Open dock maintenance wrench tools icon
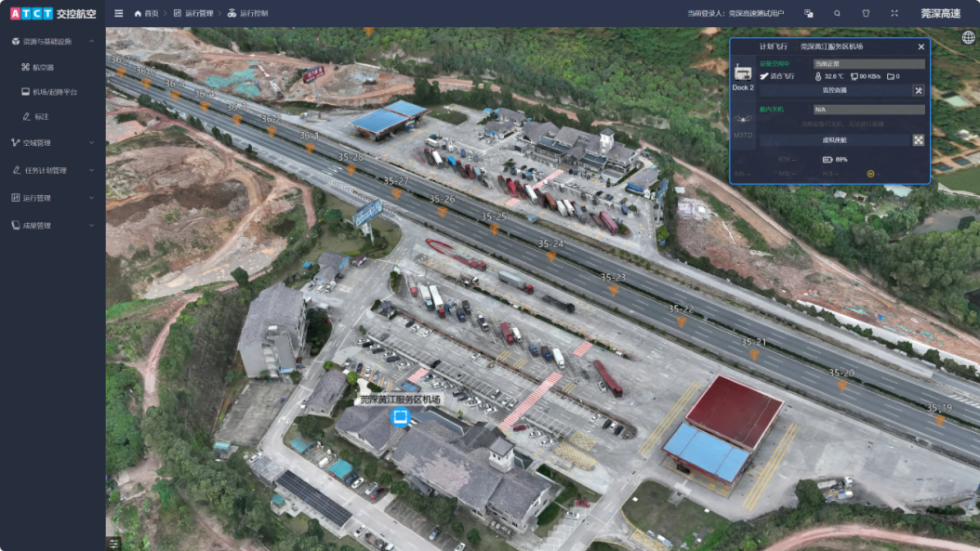980x551 pixels. (918, 90)
